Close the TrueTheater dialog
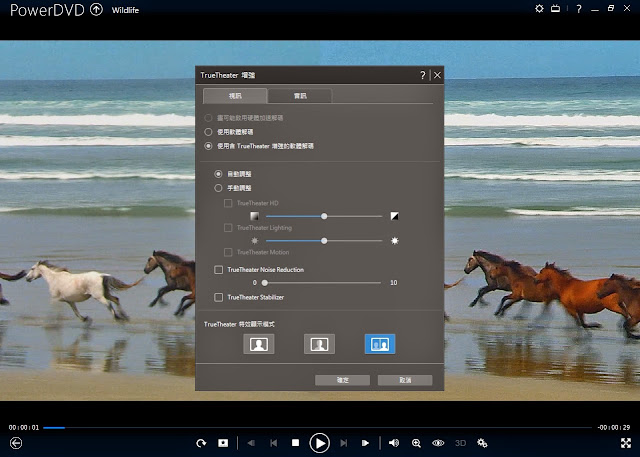Viewport: 640px width, 457px height. click(437, 75)
